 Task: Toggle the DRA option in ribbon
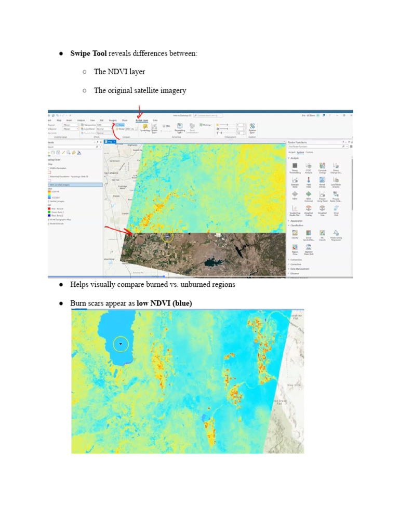[x=166, y=126]
